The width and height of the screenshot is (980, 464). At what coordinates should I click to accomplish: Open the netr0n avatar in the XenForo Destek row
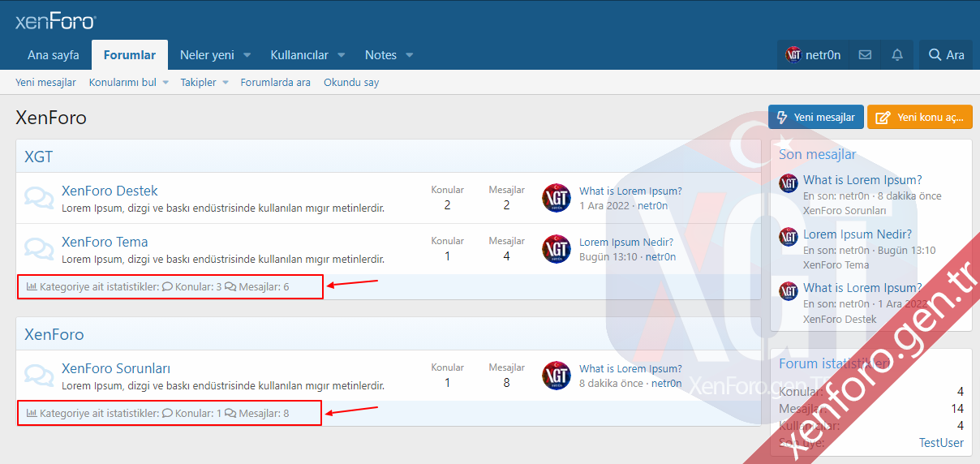(x=557, y=198)
